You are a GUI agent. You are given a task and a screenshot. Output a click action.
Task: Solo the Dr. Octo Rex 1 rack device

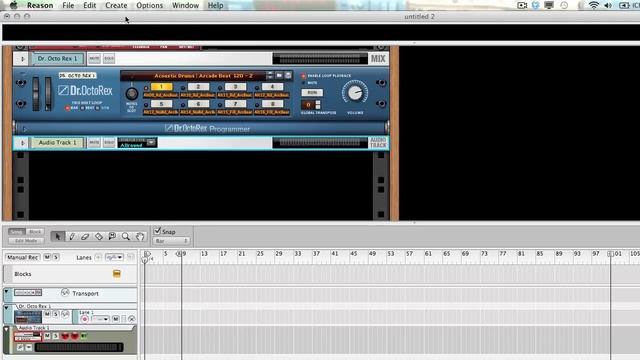click(109, 59)
